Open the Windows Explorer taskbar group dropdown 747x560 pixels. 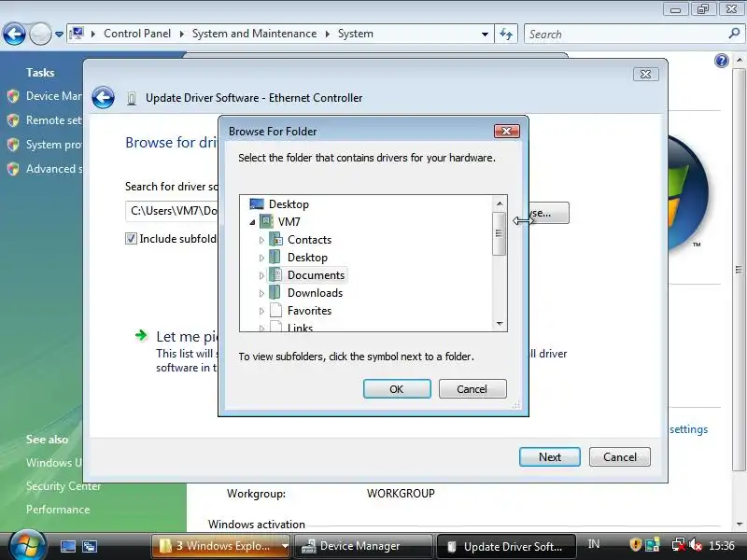tap(285, 546)
